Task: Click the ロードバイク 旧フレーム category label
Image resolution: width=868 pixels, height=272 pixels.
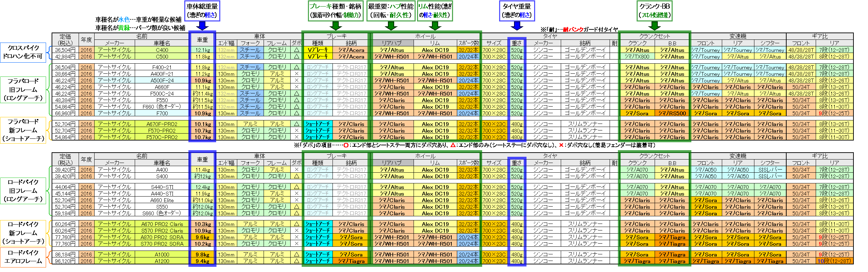Action: [x=23, y=191]
